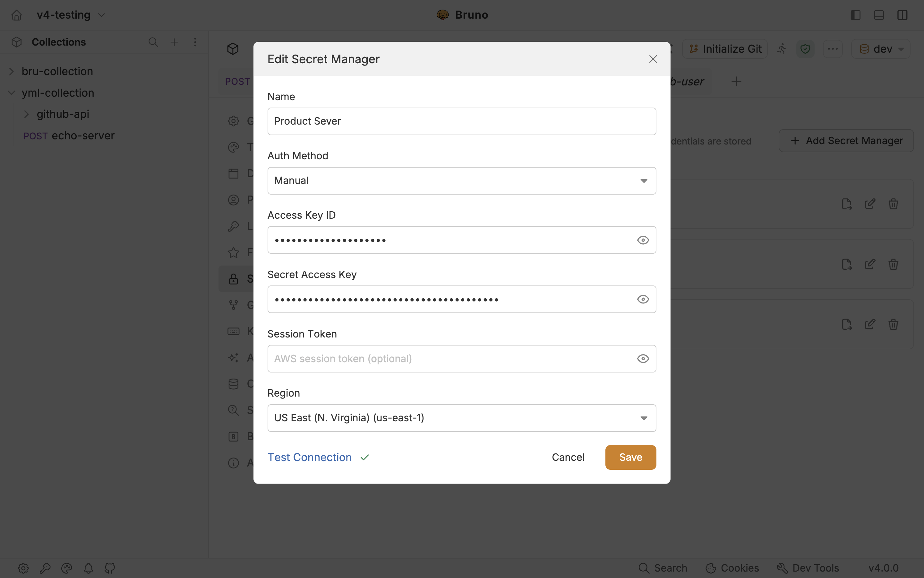Open the dev environment dropdown
The image size is (924, 578).
881,49
